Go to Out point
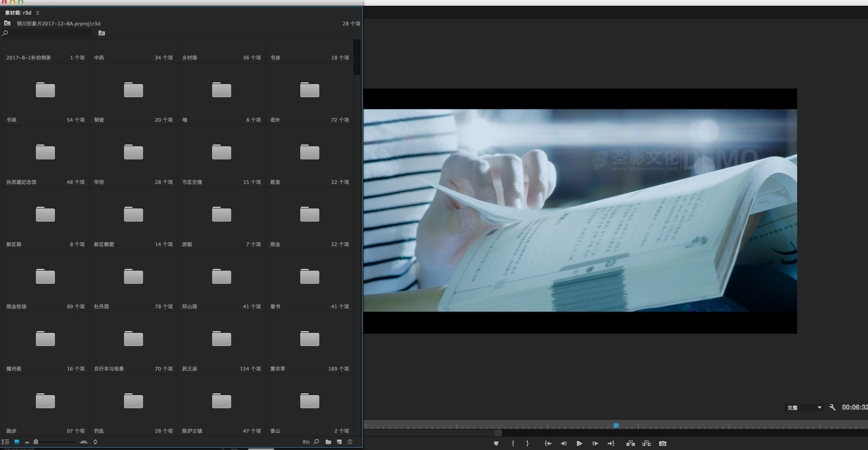The image size is (868, 450). (611, 444)
